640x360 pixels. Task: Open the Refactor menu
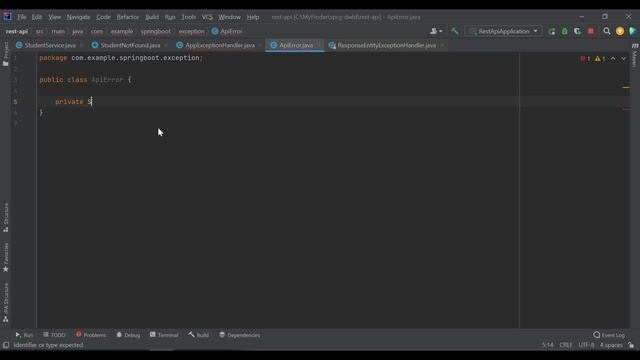click(128, 17)
